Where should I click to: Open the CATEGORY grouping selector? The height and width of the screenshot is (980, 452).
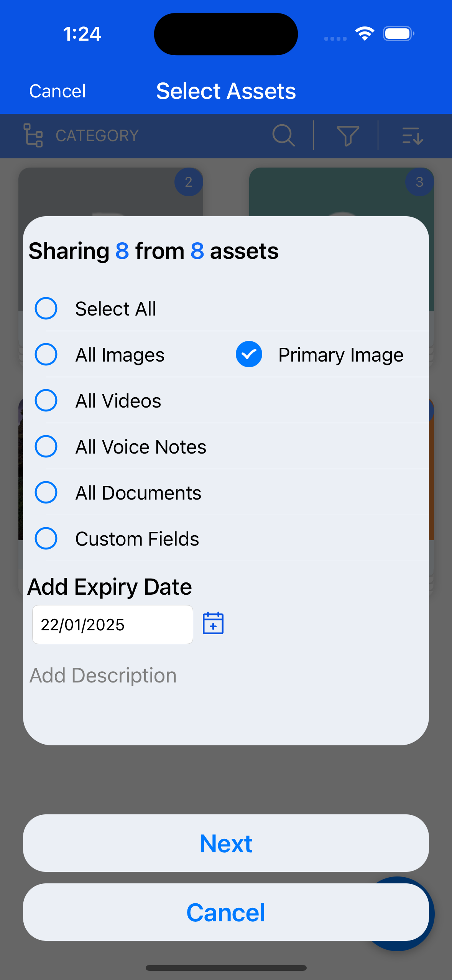[x=97, y=136]
